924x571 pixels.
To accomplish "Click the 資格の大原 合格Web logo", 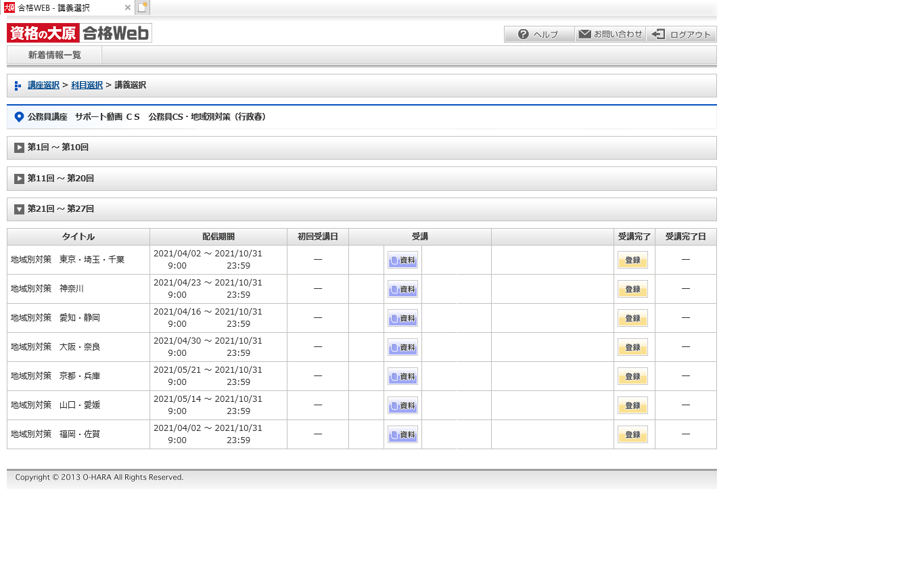I will tap(79, 33).
